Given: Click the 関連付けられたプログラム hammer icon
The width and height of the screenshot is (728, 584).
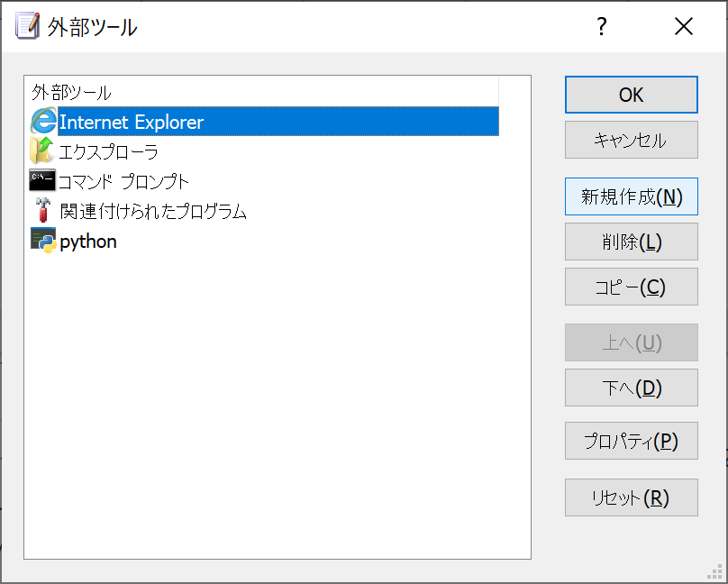Looking at the screenshot, I should click(x=42, y=210).
